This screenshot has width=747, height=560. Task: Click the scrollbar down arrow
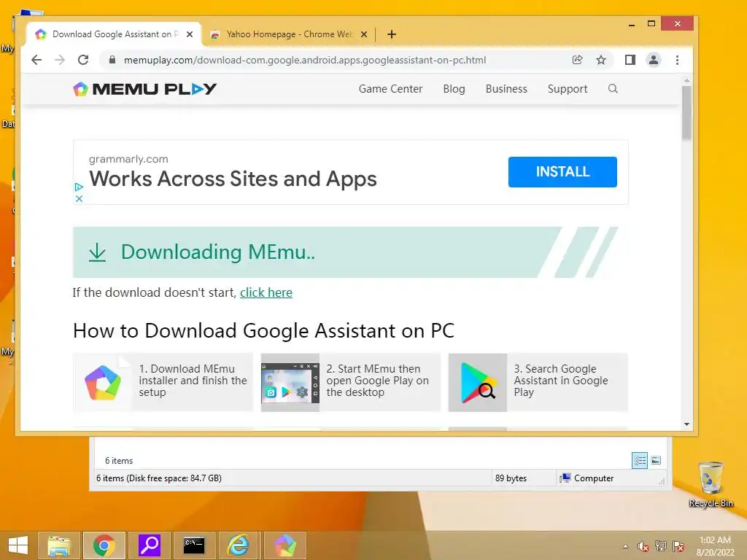pyautogui.click(x=686, y=424)
